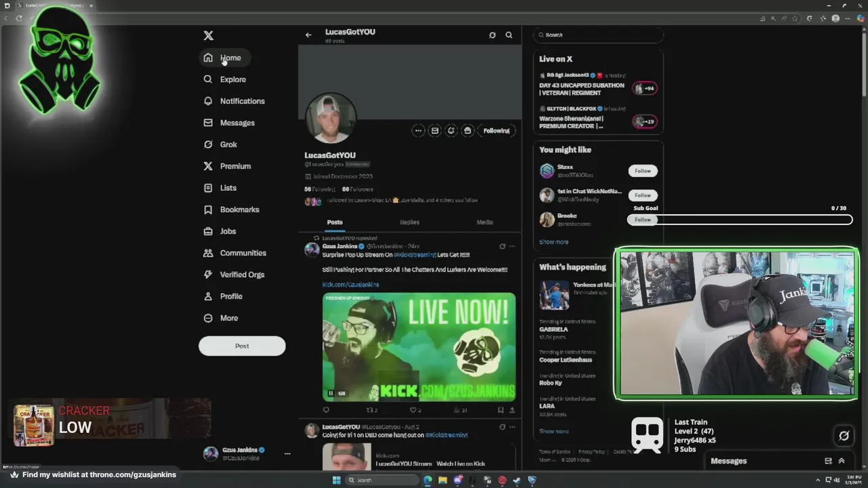This screenshot has height=488, width=868.
Task: Click the Verified Orgs lightning icon
Action: coord(208,274)
